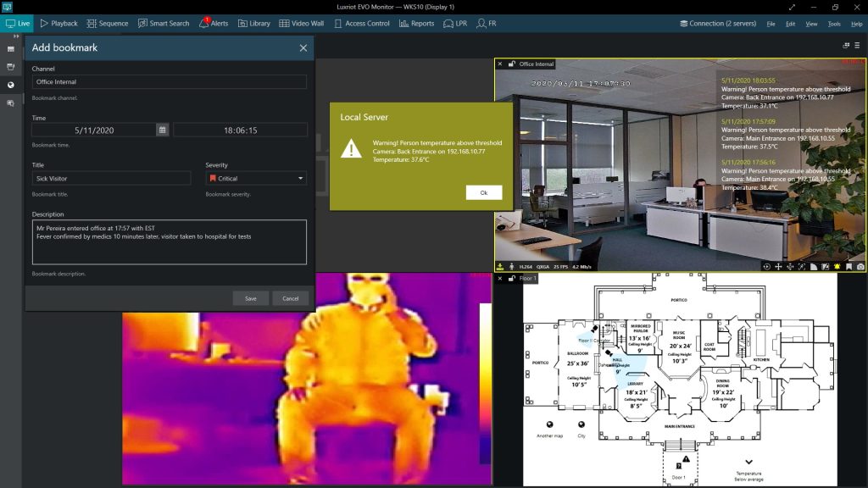Toggle the lock icon on Floor 1 view

pyautogui.click(x=512, y=278)
